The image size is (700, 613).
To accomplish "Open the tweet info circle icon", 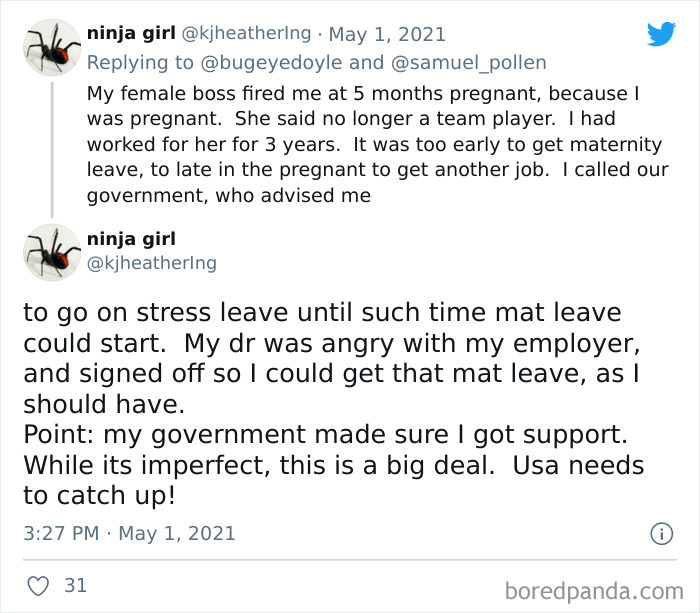I will click(x=661, y=534).
